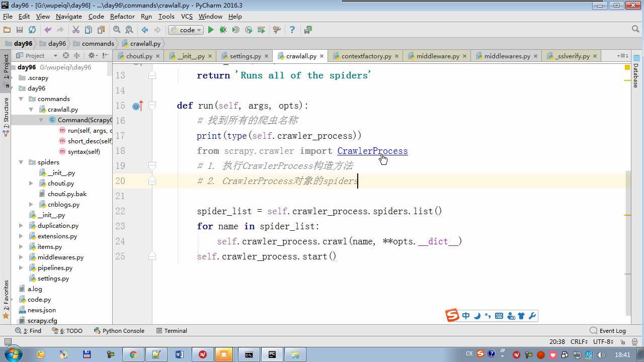Viewport: 644px width, 362px height.
Task: Open the VCS menu
Action: [187, 17]
